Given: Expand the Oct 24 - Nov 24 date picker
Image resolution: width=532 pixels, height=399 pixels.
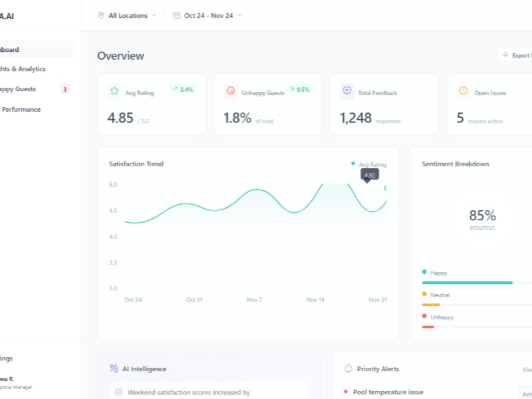Looking at the screenshot, I should click(x=207, y=15).
